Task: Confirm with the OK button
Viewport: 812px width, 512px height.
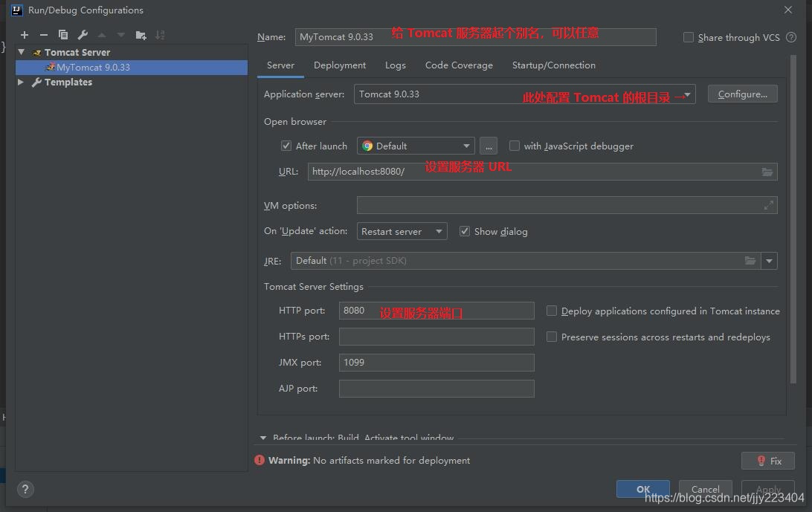Action: (x=642, y=489)
